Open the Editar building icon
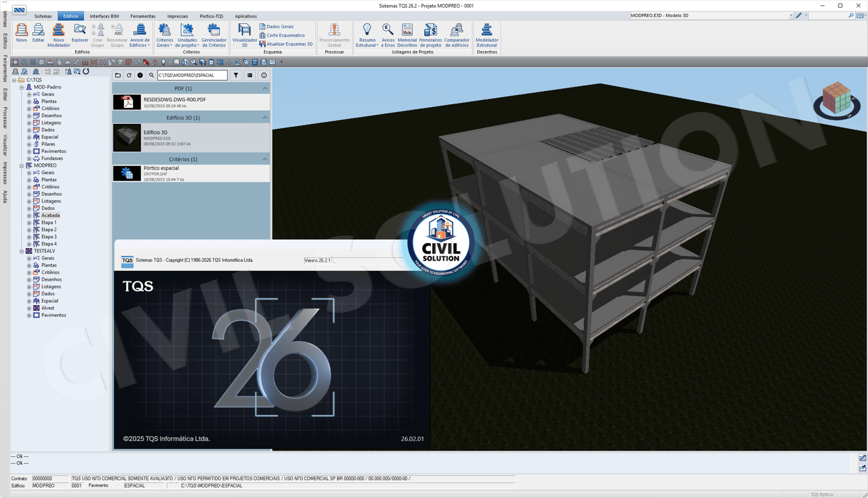Screen dimensions: 868x498 point(38,33)
